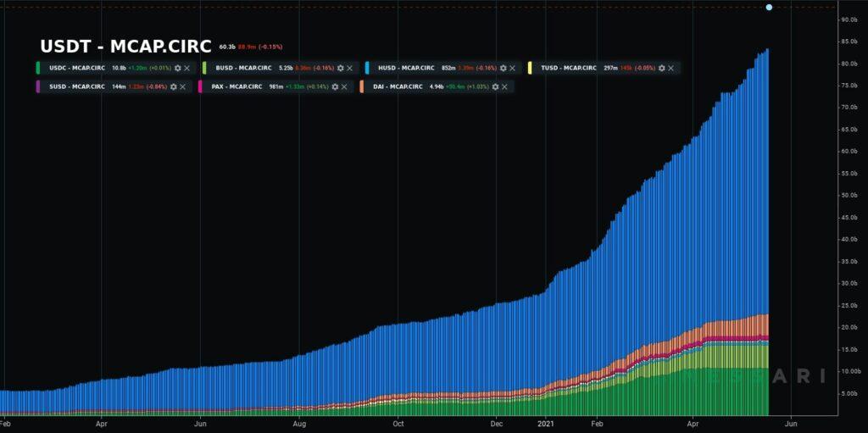Select the USDT - MCAP.CIRC chart title
This screenshot has height=433, width=868.
pos(125,47)
